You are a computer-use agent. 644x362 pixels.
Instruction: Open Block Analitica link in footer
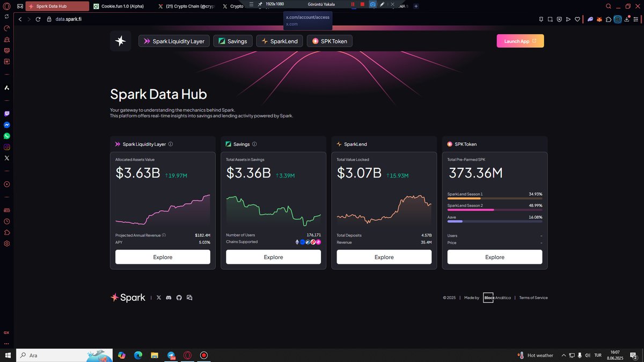coord(497,298)
